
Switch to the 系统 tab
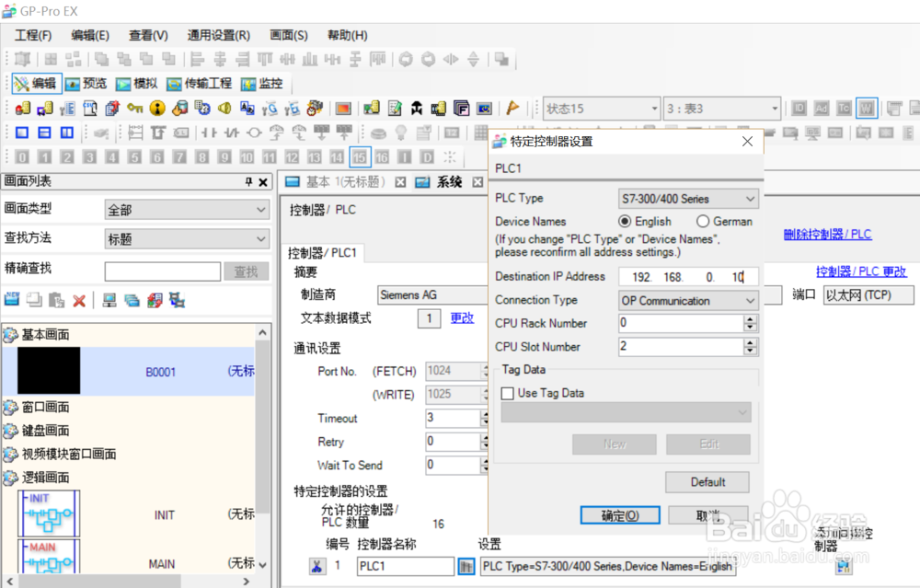click(x=449, y=182)
